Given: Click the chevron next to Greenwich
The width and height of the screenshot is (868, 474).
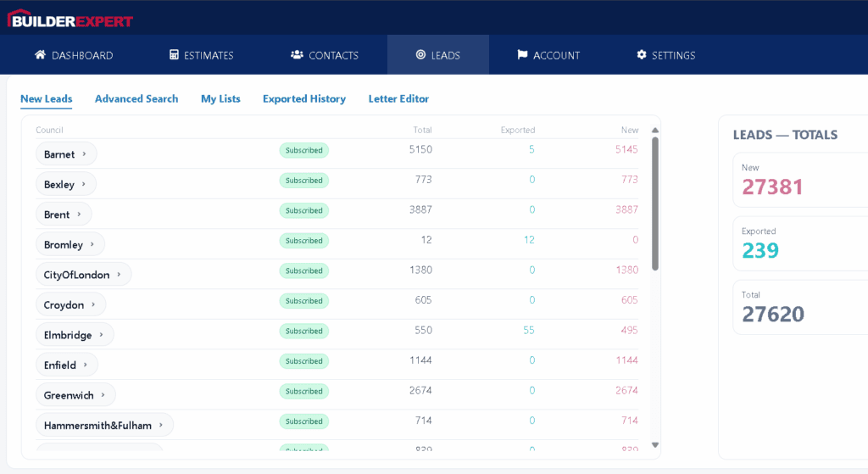Looking at the screenshot, I should pyautogui.click(x=103, y=395).
